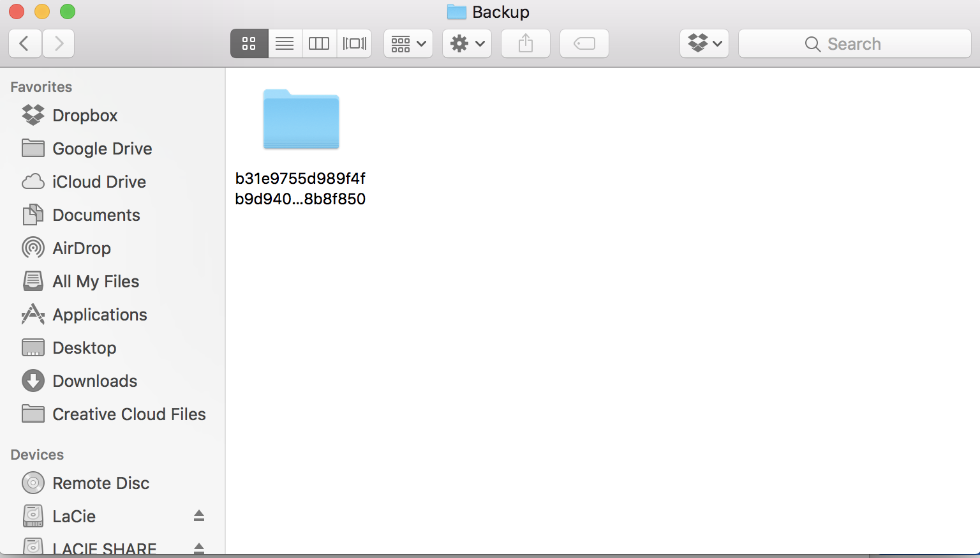Open the Applications sidebar item

[x=99, y=314]
